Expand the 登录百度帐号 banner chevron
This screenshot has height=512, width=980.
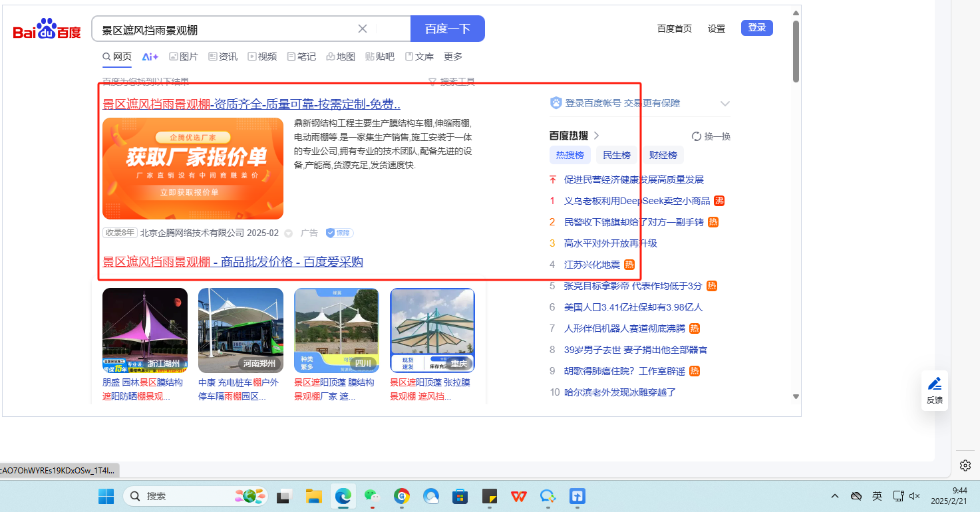coord(725,104)
